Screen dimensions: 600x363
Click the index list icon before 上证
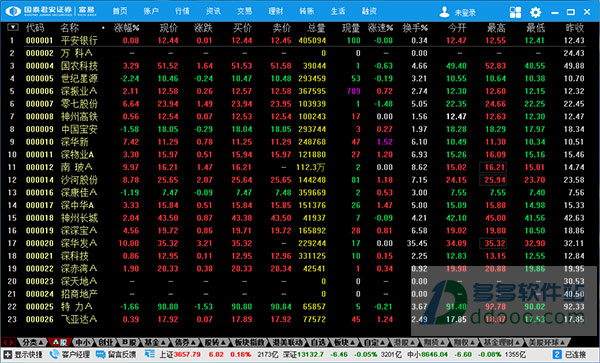click(x=149, y=354)
